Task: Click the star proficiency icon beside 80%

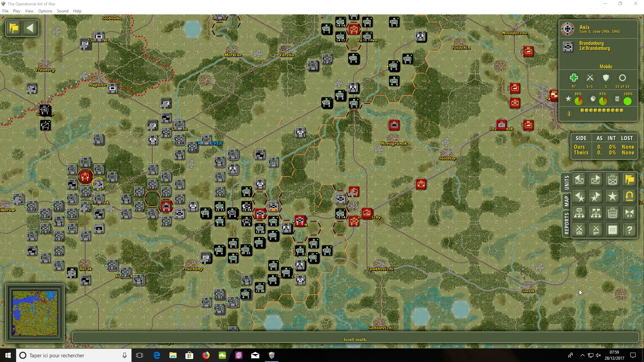Action: tap(568, 99)
